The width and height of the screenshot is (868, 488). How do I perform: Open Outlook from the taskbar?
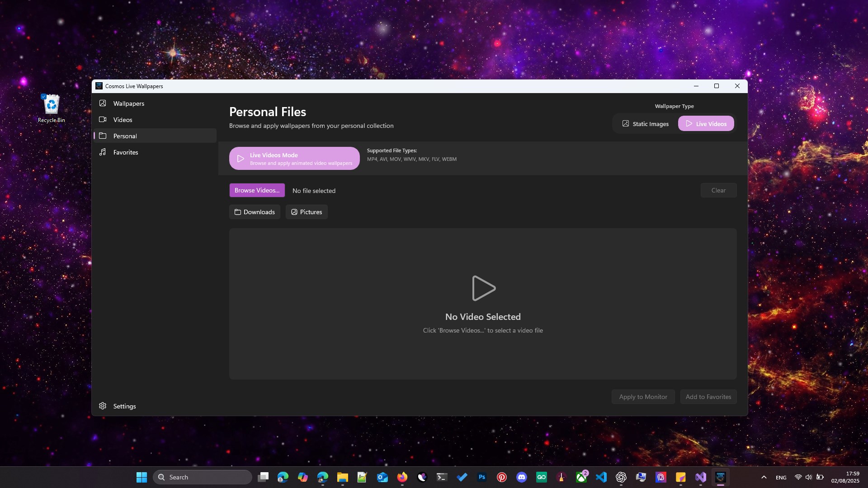[382, 477]
